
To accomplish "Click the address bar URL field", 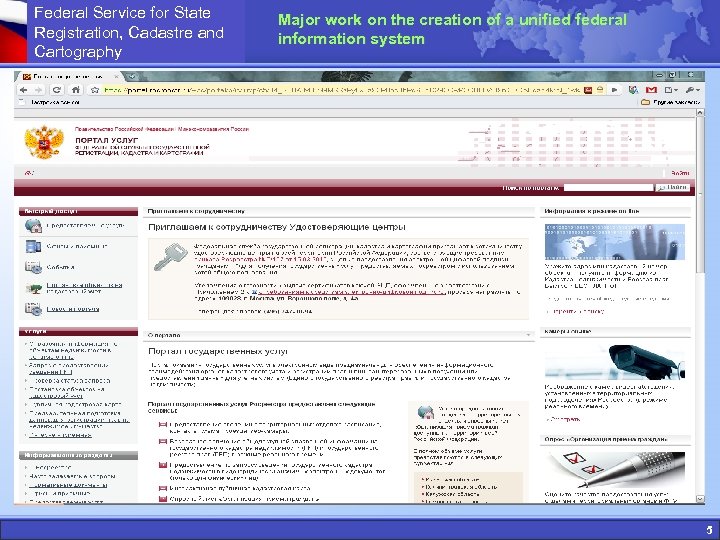I will pos(340,90).
